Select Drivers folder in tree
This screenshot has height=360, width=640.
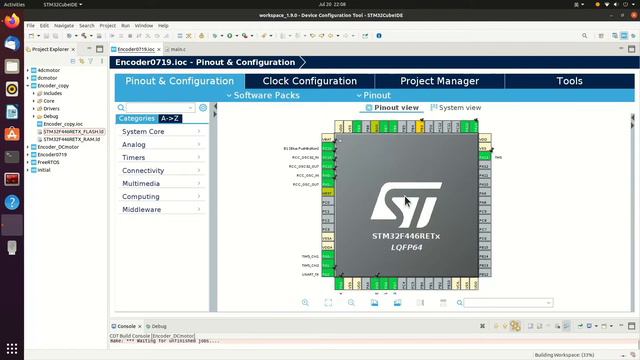(51, 109)
